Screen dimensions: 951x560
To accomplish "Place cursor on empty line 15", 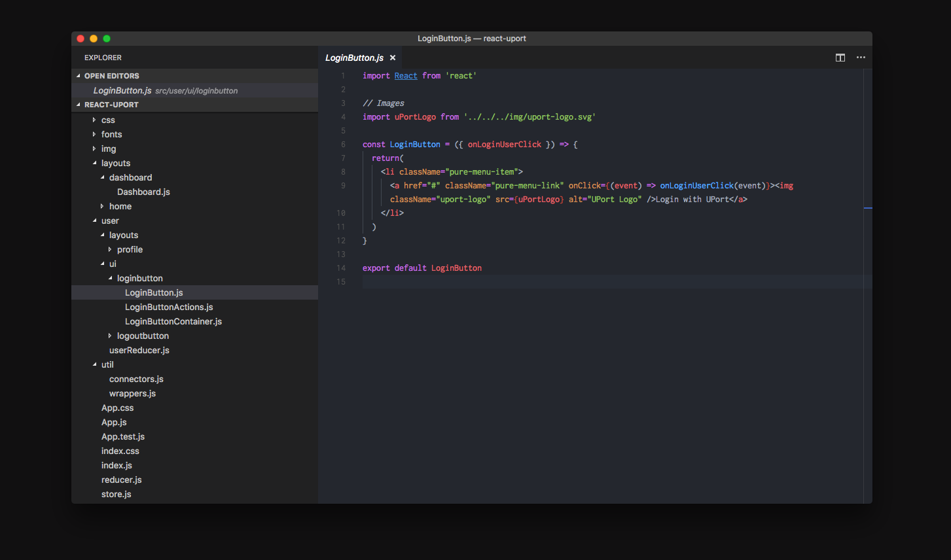I will point(458,282).
